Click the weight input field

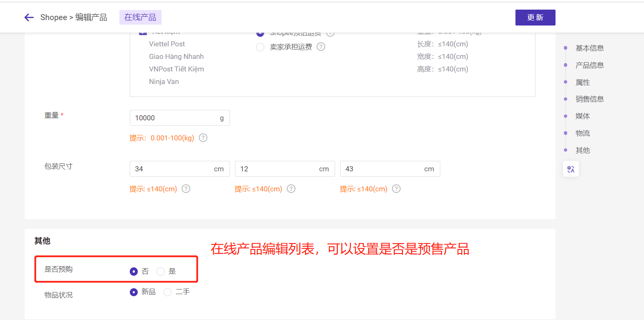pos(175,118)
